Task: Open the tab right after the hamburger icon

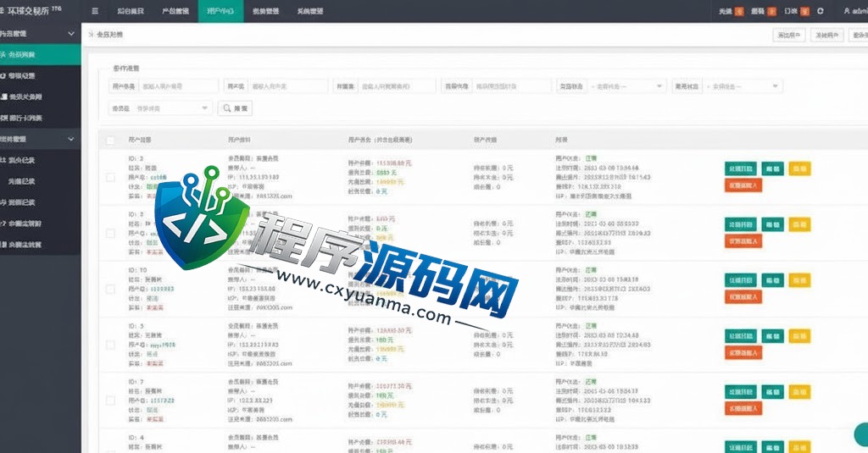Action: (x=131, y=11)
